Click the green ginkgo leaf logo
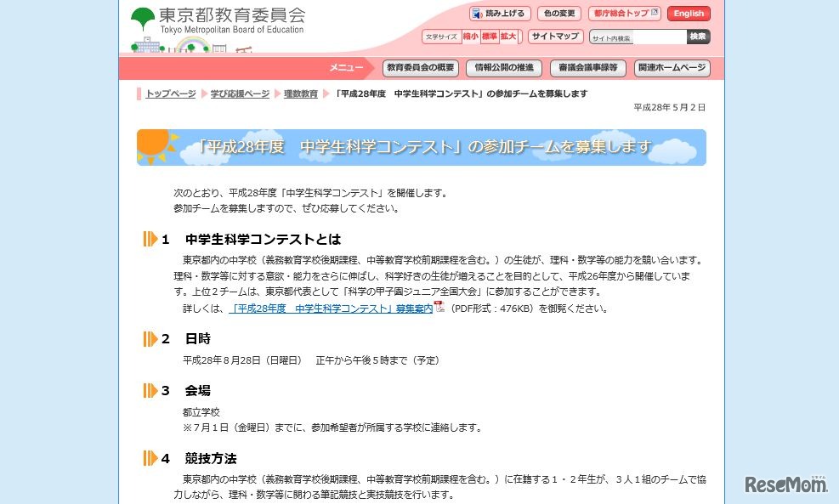839x504 pixels. 142,19
